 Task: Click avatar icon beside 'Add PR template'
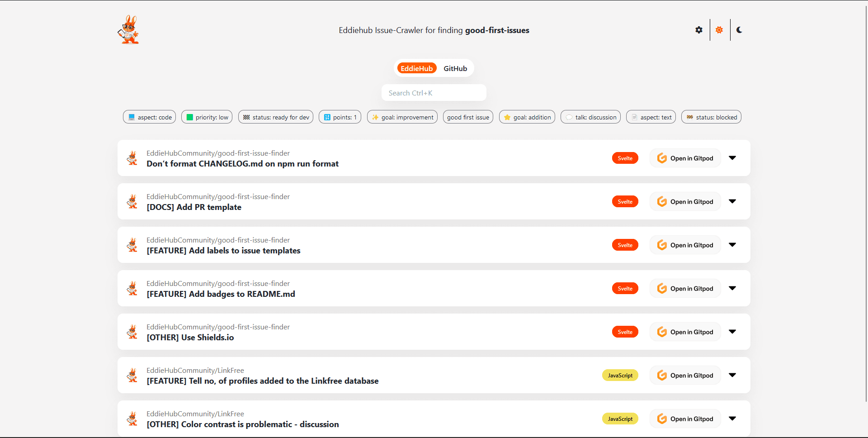point(132,201)
